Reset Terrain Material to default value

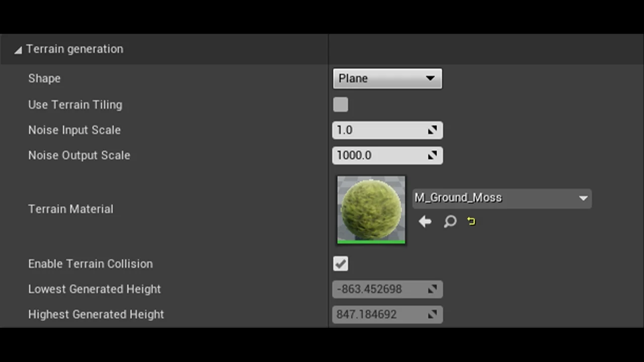pyautogui.click(x=471, y=221)
